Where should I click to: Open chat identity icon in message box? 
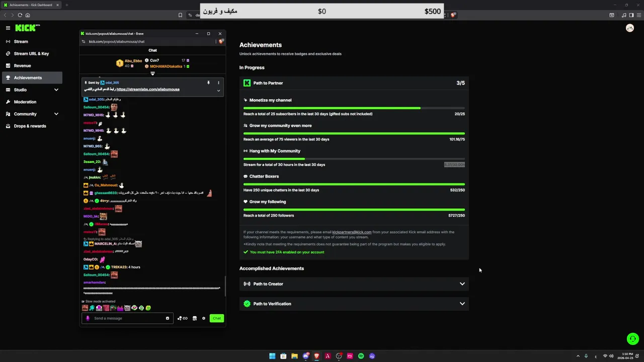pyautogui.click(x=88, y=318)
